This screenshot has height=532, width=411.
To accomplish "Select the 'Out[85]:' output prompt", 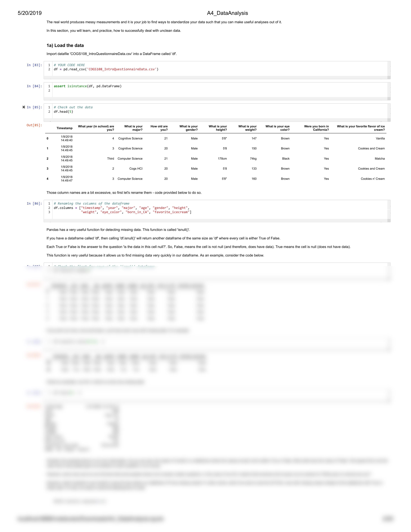I will coord(34,125).
